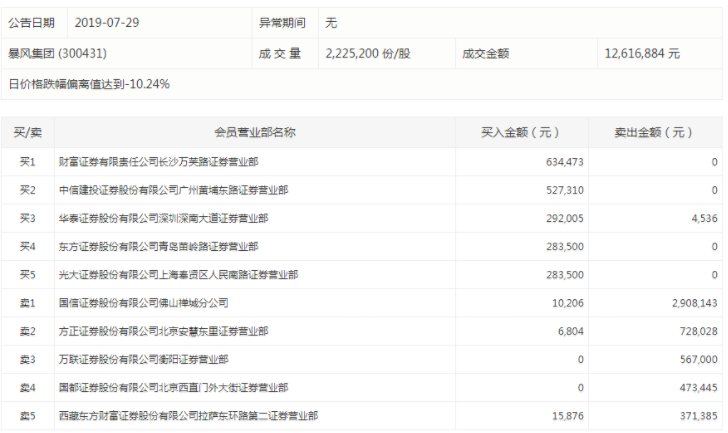Screen dimensions: 728x433
Task: Select 光大证券上海奉贤区人民南路营业部 name
Action: tap(178, 275)
